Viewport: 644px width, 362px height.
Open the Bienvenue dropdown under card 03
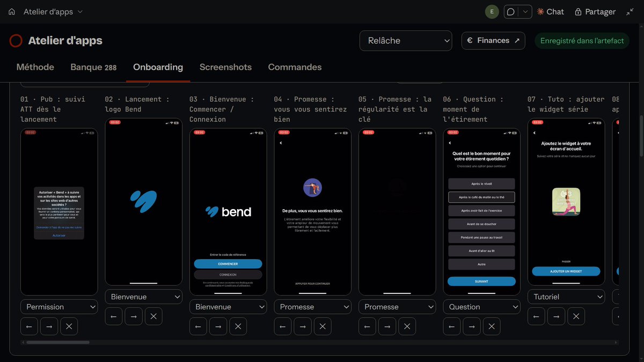(x=228, y=307)
